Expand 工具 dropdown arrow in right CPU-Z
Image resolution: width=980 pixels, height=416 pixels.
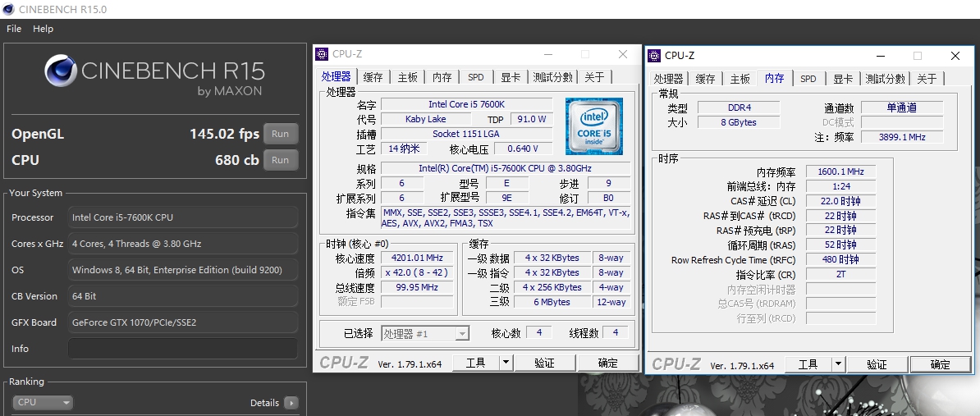click(838, 364)
